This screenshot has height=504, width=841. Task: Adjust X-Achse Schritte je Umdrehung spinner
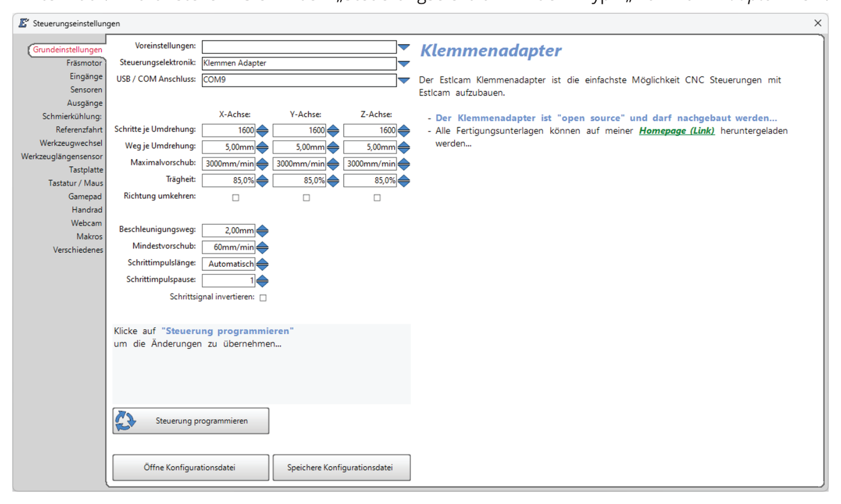[x=263, y=130]
